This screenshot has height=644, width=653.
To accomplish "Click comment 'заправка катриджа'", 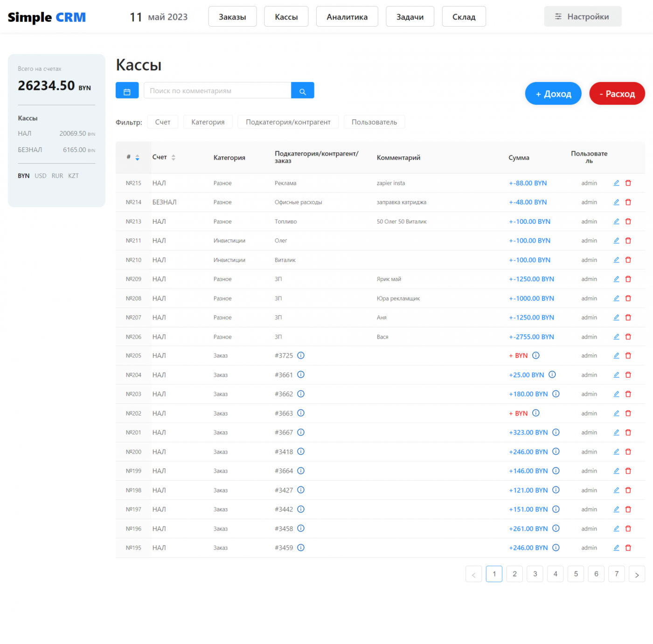I will (x=402, y=202).
